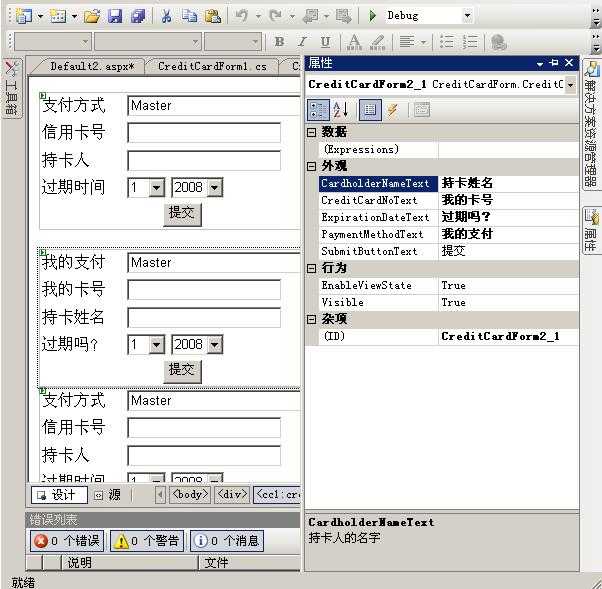Click the Paste clipboard icon
Screen dimensions: 602x589
point(212,16)
